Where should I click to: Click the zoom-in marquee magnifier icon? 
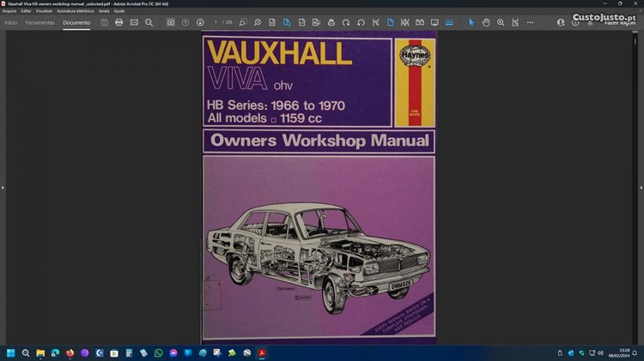(501, 22)
